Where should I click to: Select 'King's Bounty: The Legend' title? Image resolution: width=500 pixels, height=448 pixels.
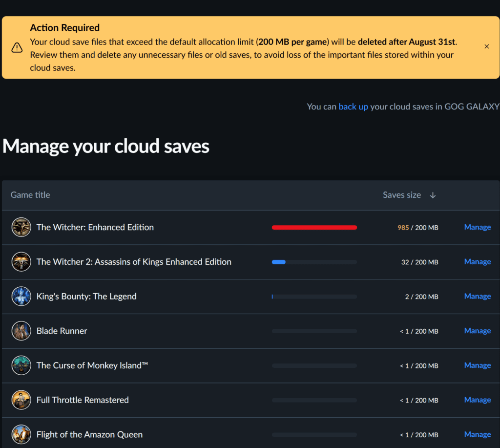(x=86, y=296)
